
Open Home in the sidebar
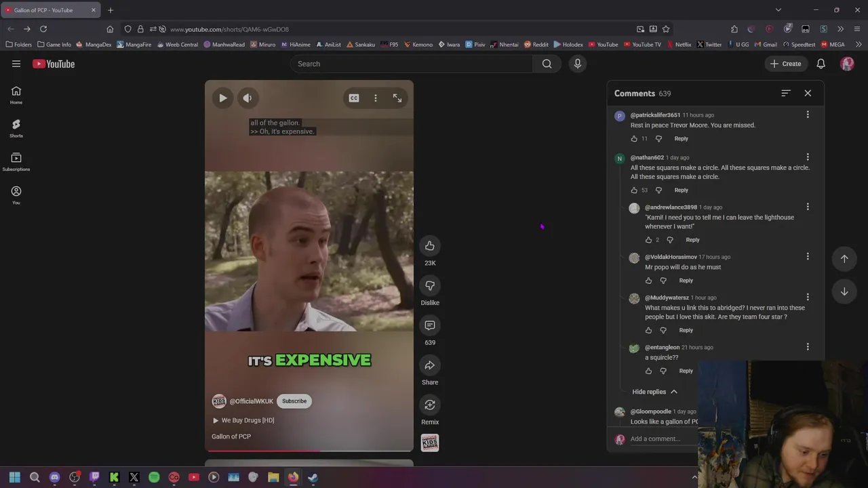(16, 96)
